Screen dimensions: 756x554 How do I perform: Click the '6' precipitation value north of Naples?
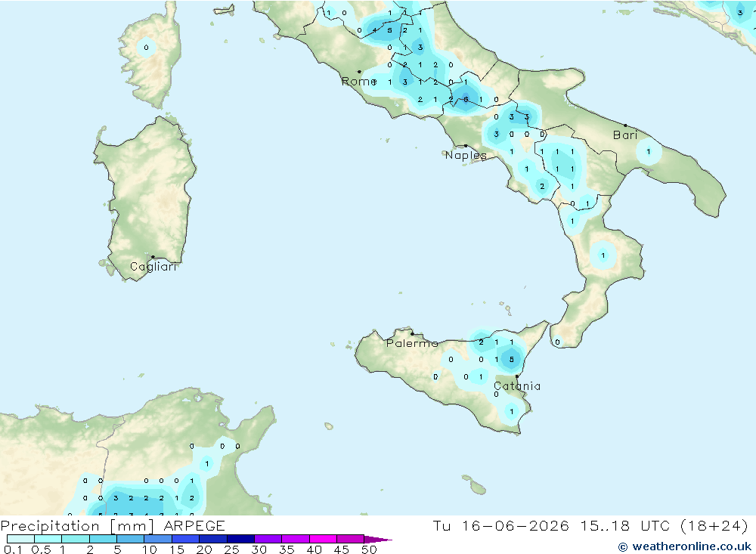coord(466,99)
